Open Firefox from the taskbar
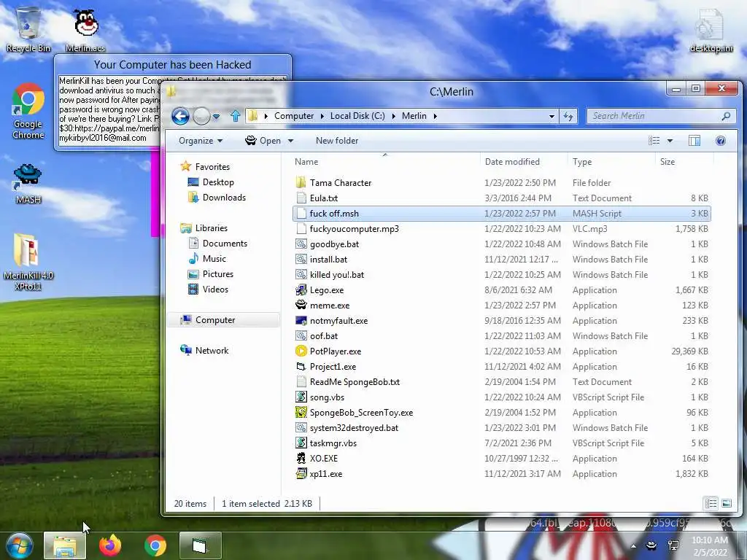This screenshot has height=560, width=747. point(110,545)
